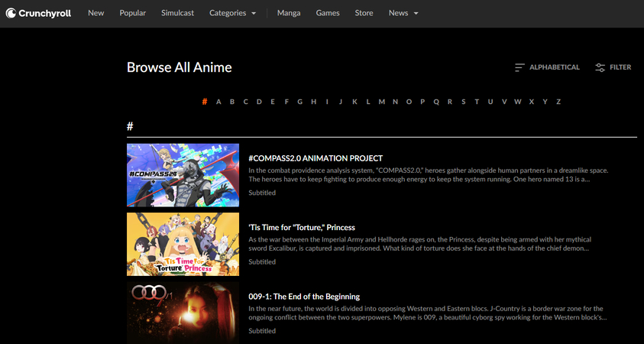
Task: Jump to letter O
Action: (x=409, y=102)
